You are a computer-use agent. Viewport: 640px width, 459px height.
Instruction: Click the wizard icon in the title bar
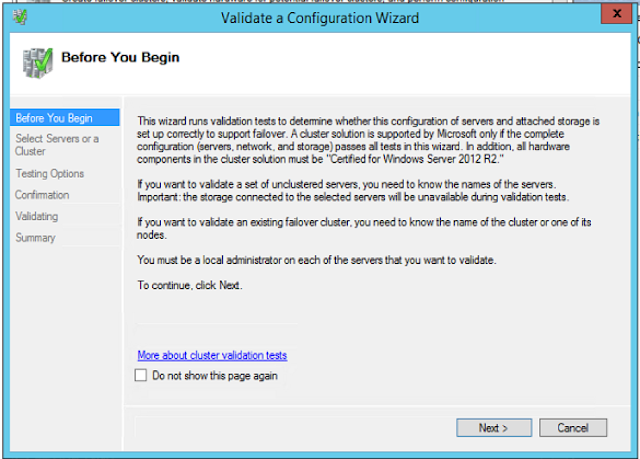(x=20, y=17)
